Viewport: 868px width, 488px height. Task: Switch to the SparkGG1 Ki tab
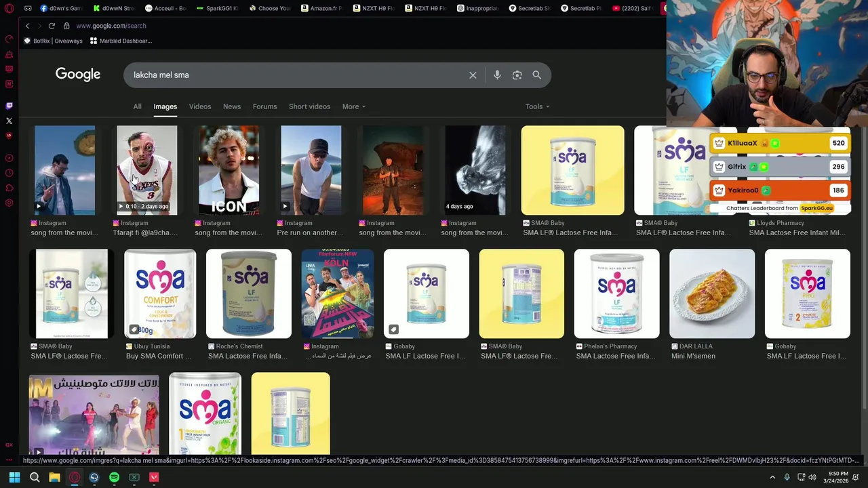pos(217,8)
